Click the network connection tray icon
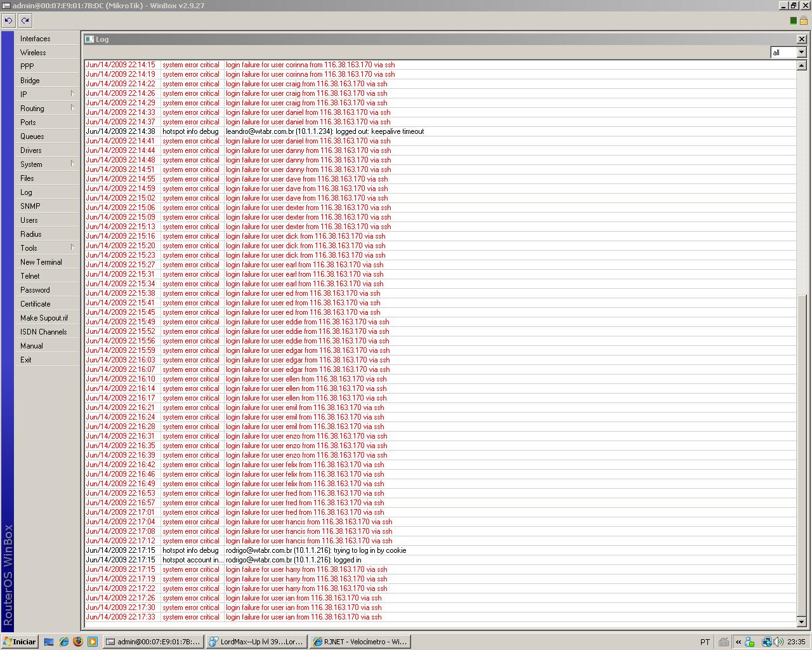This screenshot has height=650, width=812. [x=766, y=642]
